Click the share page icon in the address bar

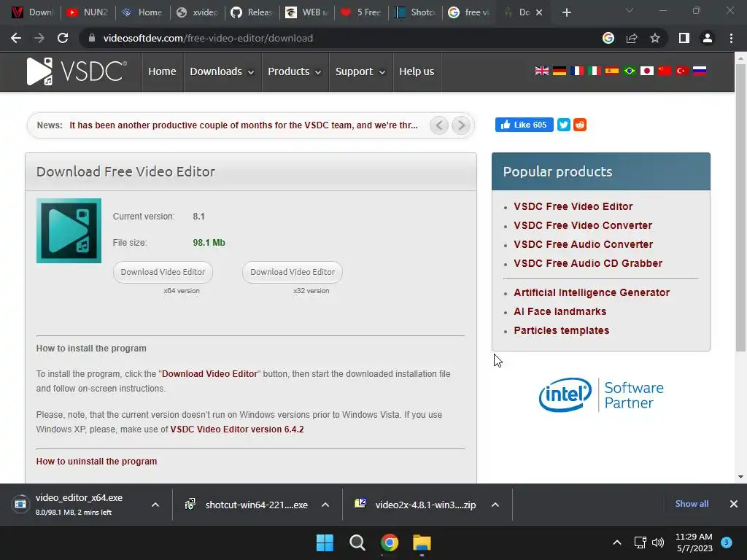coord(632,38)
